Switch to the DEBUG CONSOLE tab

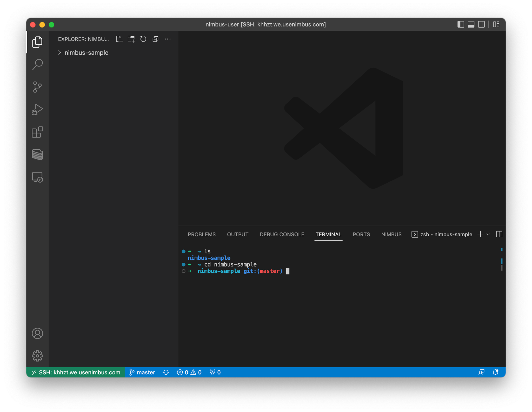[282, 234]
